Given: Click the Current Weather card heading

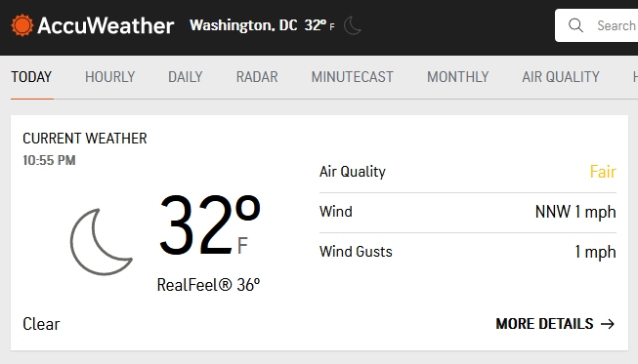Looking at the screenshot, I should (85, 139).
